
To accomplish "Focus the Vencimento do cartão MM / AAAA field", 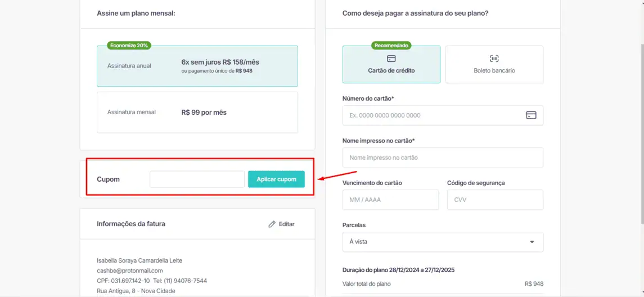I will click(x=390, y=200).
